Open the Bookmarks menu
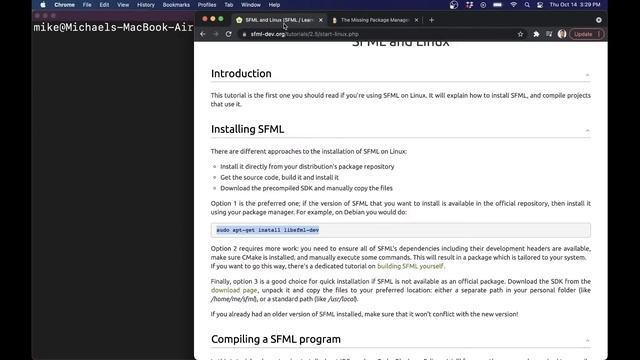This screenshot has width=640, height=360. click(x=176, y=5)
